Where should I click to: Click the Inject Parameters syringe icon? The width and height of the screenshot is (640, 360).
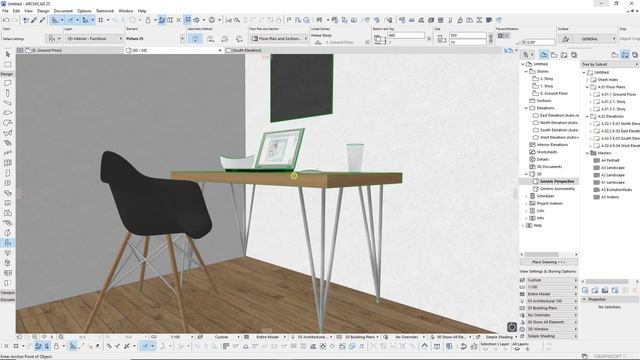pyautogui.click(x=42, y=20)
